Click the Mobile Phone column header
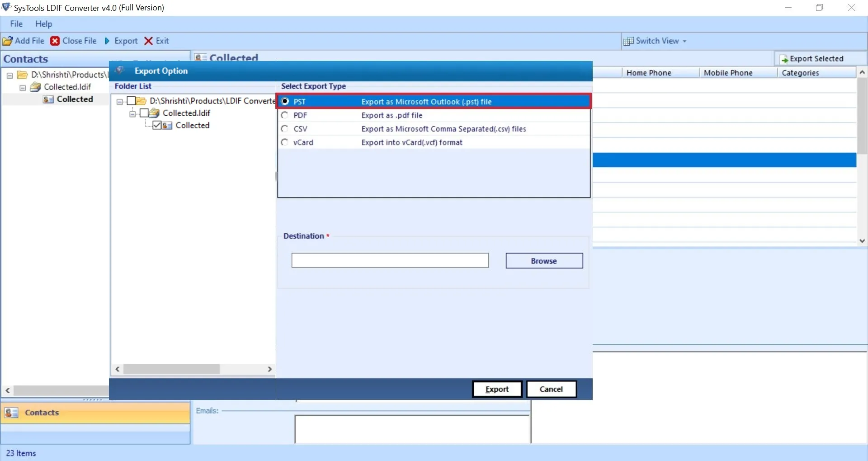 pyautogui.click(x=738, y=73)
